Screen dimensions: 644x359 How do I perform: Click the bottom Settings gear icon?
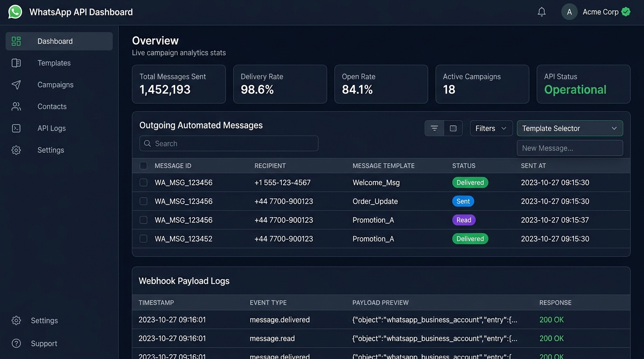pos(16,321)
